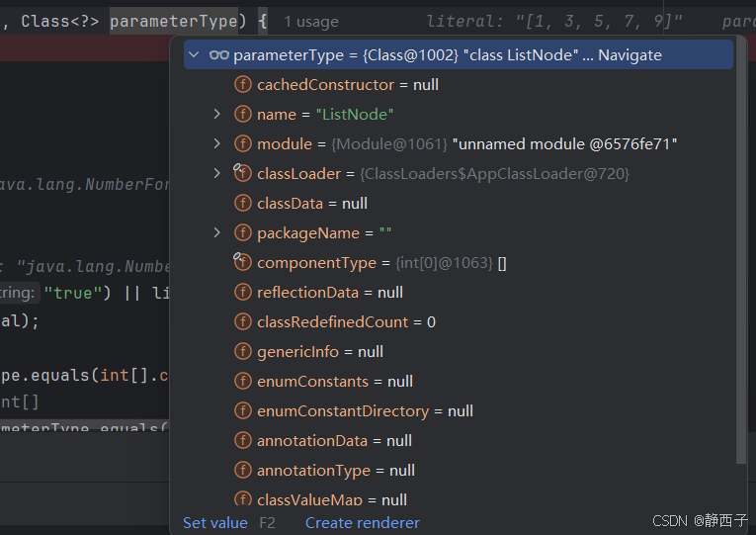
Task: Click field icon next to packageName
Action: (x=243, y=233)
